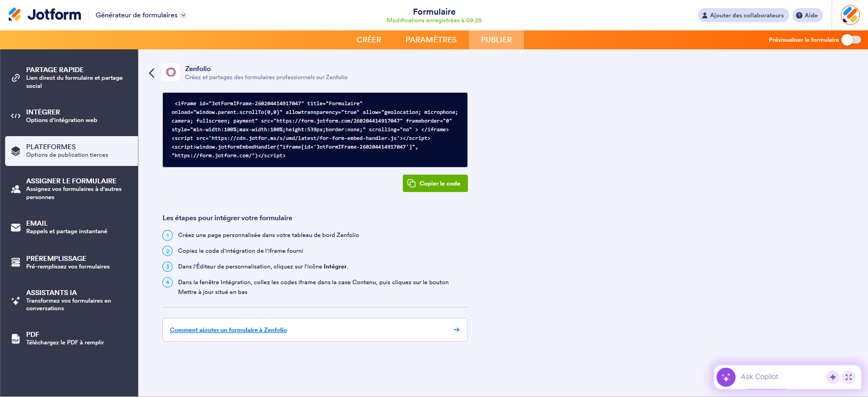Click 'Modifications enregistrées à 09:25' status text
Image resolution: width=868 pixels, height=397 pixels.
[x=434, y=21]
